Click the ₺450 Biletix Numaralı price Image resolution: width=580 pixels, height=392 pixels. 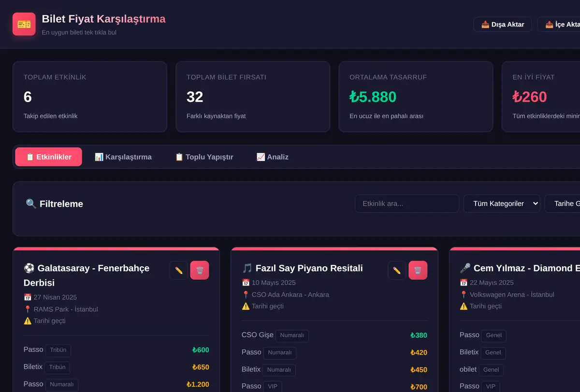pyautogui.click(x=419, y=370)
